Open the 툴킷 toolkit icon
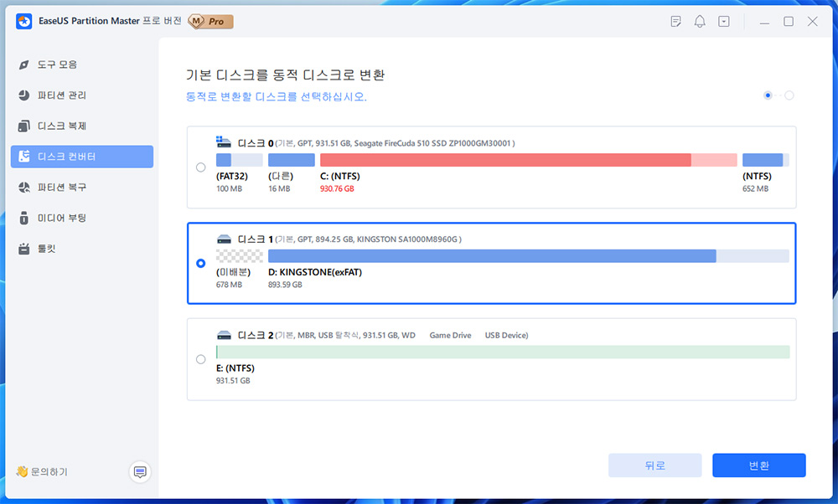838x504 pixels. (23, 249)
